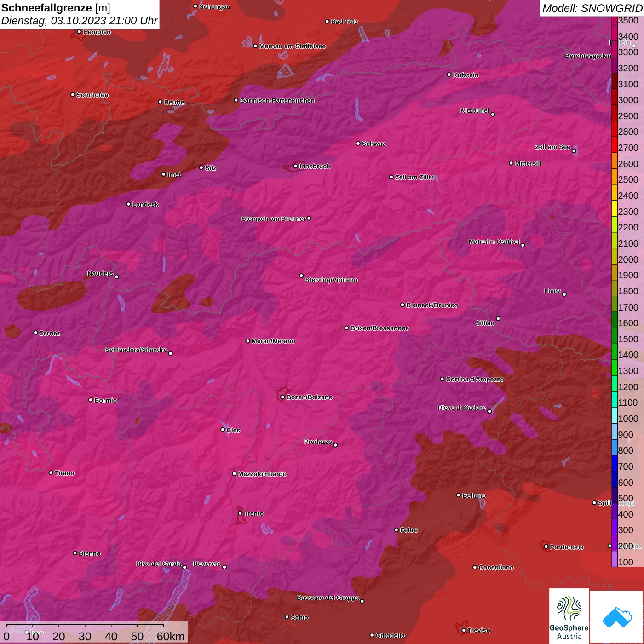644x644 pixels.
Task: Click the Sillian location dot
Action: [498, 318]
